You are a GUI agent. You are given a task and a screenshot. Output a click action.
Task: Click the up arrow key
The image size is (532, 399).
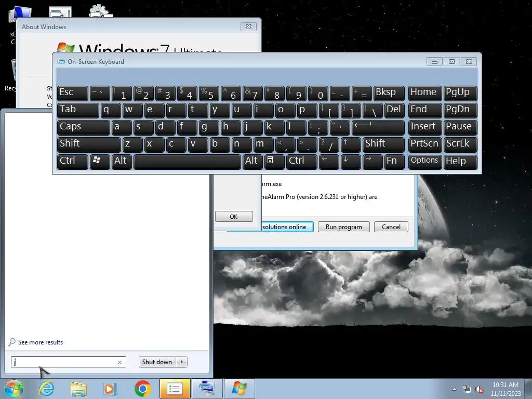(x=351, y=144)
